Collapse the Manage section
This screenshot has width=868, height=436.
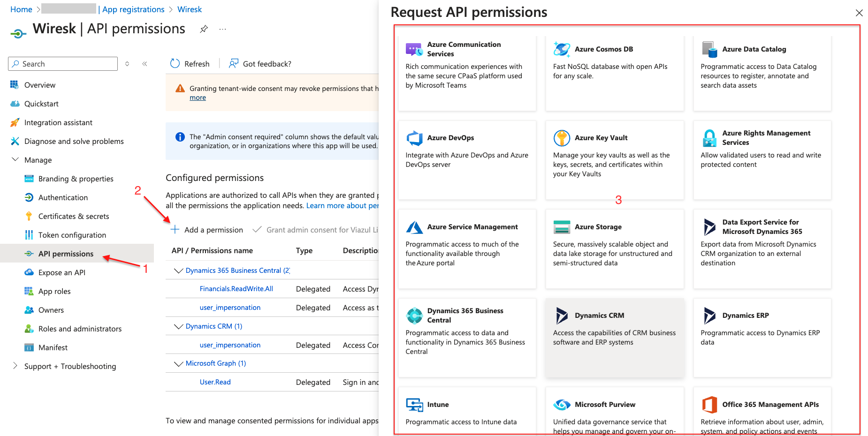15,159
